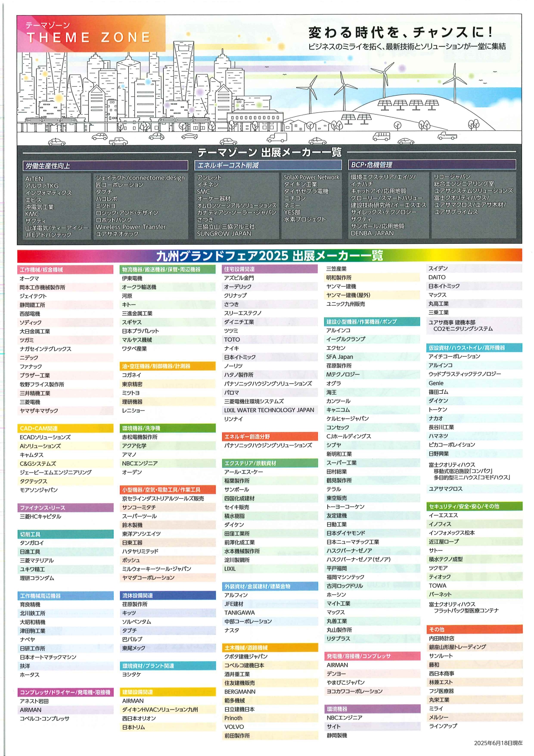Viewport: 534px width, 756px height.
Task: Click the "九州グランドフェア2025 出展メーカー一覧" banner text
Action: click(270, 255)
